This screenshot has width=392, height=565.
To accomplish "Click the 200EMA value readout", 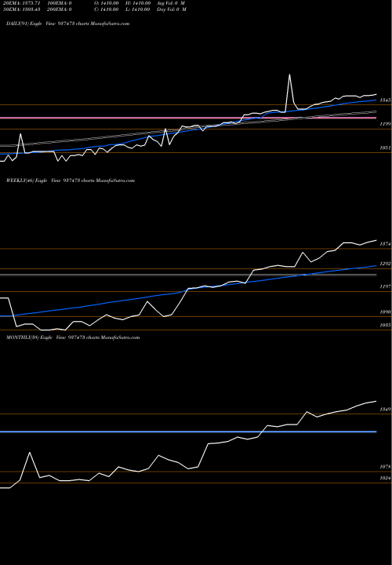I will 59,9.
